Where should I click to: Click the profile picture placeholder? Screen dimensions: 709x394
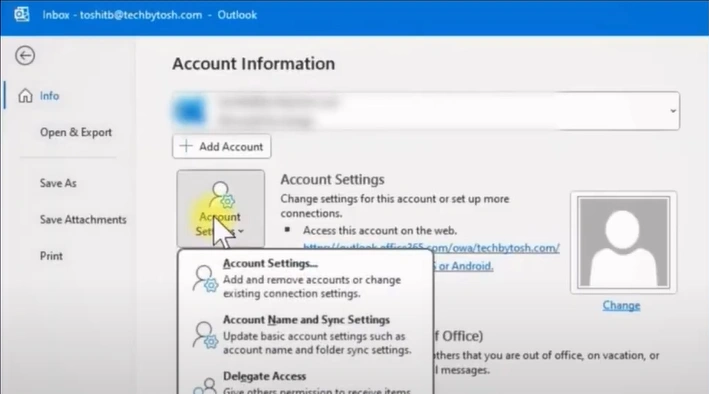tap(624, 242)
